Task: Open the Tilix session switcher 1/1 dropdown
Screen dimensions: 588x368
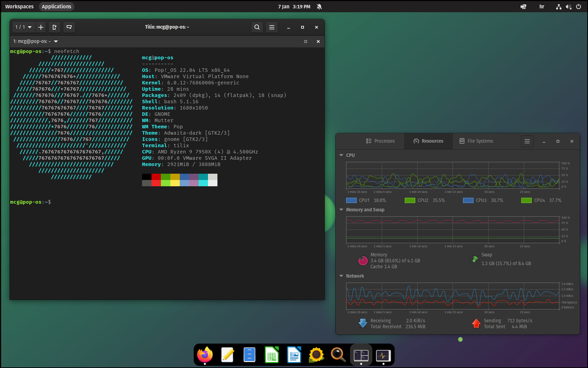Action: [x=23, y=27]
